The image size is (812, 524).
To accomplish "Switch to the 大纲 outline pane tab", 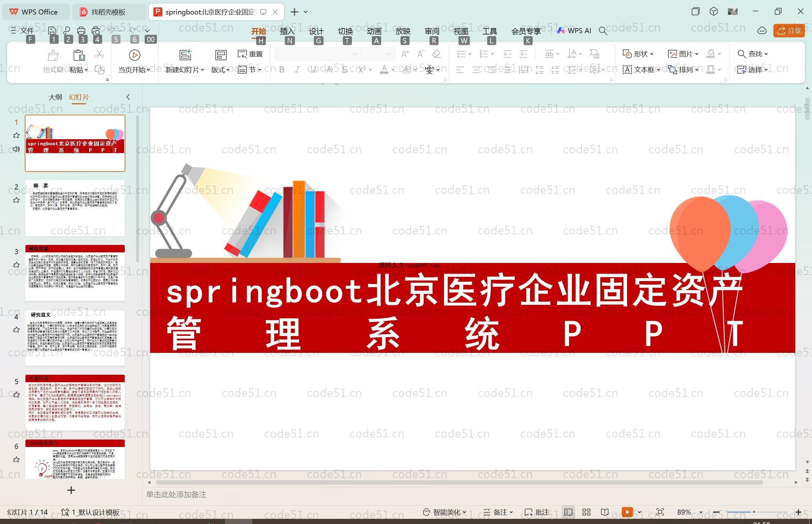I will [x=55, y=97].
